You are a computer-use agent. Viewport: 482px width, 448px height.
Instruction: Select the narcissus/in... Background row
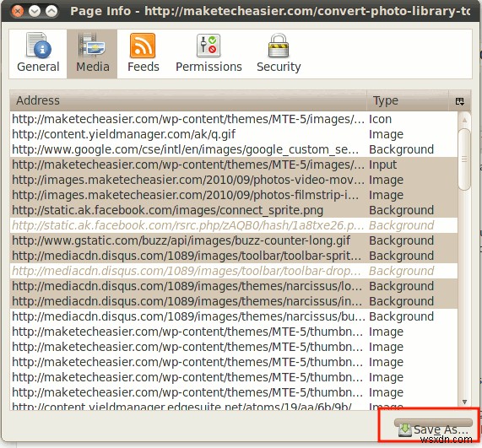pyautogui.click(x=234, y=301)
